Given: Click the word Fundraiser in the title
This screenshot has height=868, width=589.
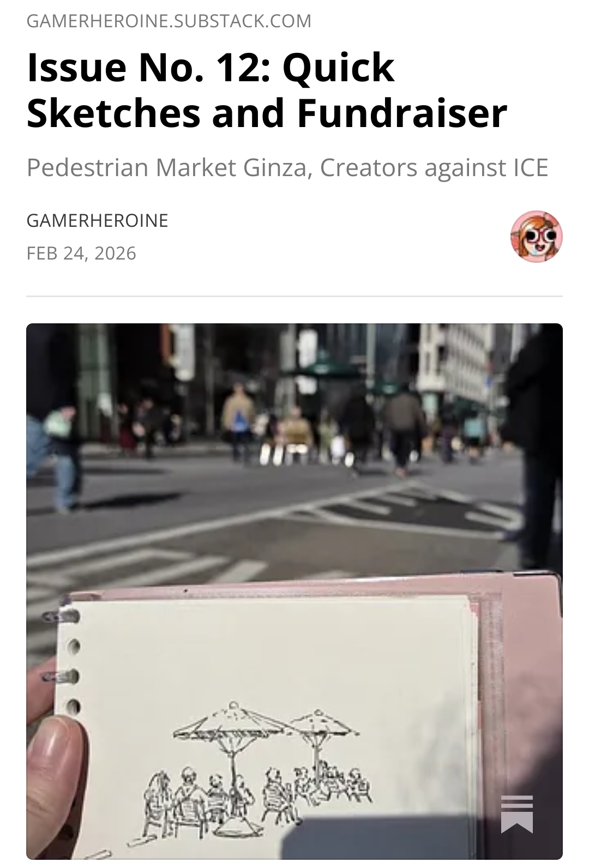Looking at the screenshot, I should [402, 113].
